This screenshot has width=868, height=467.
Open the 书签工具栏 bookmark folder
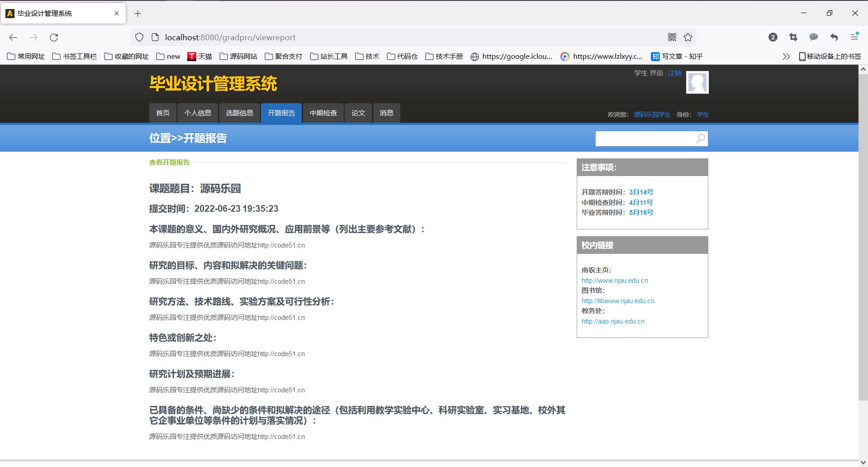click(75, 57)
